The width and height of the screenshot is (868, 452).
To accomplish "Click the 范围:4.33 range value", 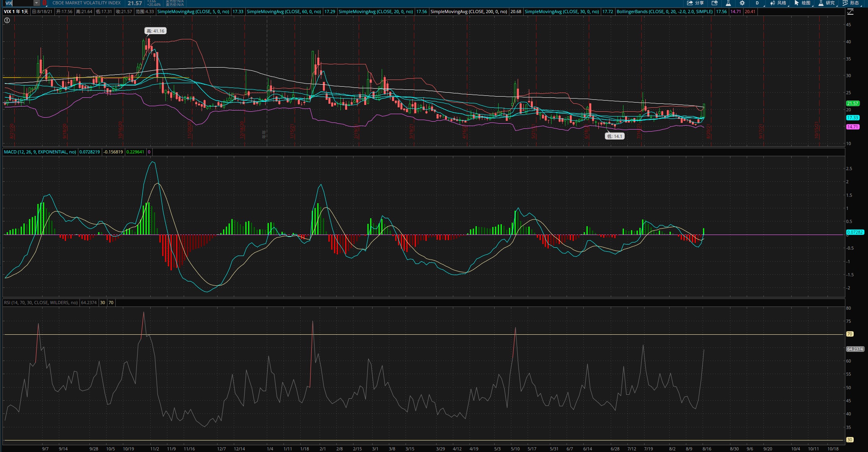I will pyautogui.click(x=145, y=12).
